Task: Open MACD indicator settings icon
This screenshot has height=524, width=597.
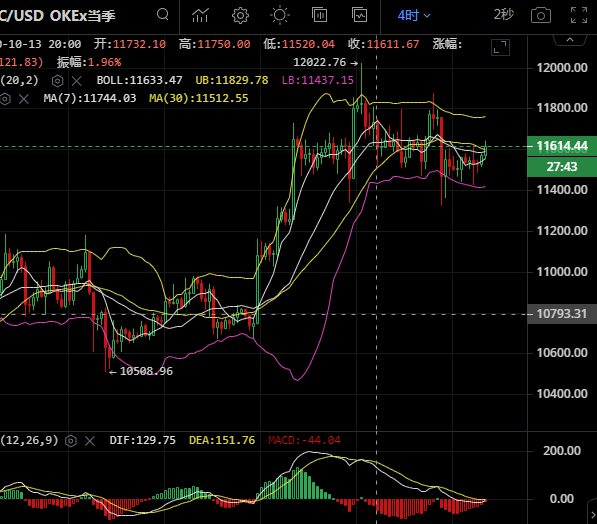Action: pos(71,441)
